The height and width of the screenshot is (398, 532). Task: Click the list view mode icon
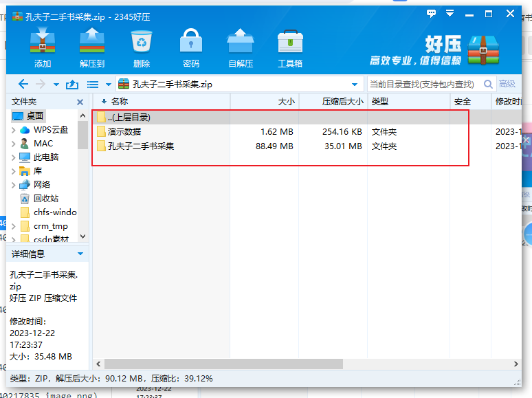[x=93, y=84]
